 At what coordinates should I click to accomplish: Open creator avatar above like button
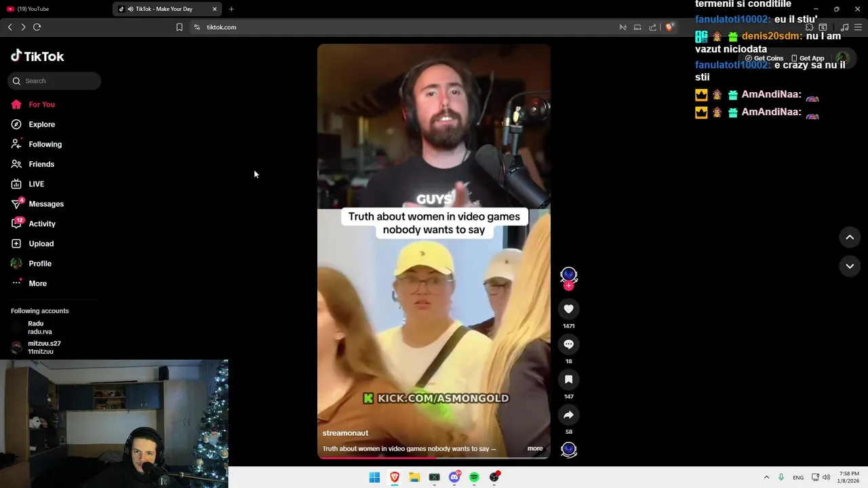pyautogui.click(x=568, y=274)
